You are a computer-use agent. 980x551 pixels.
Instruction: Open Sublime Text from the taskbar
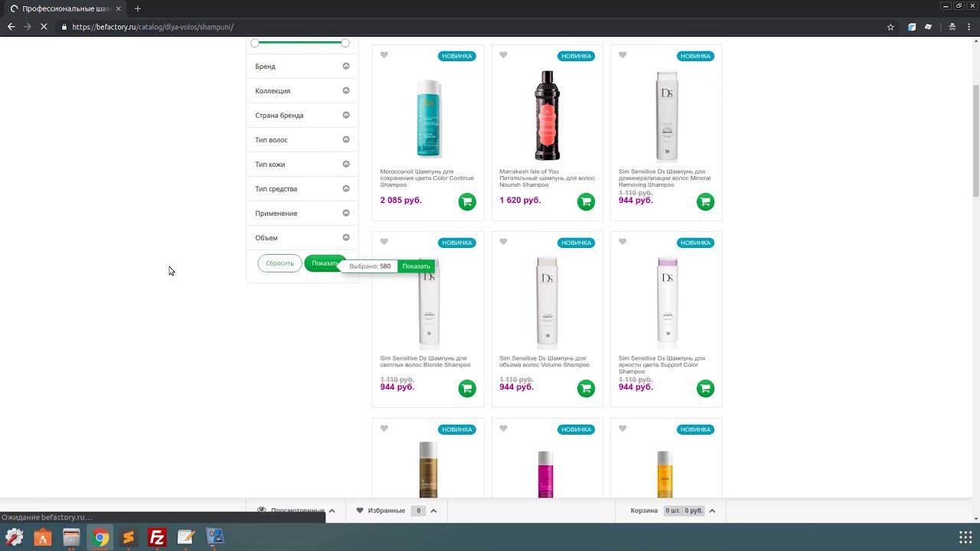pyautogui.click(x=129, y=537)
